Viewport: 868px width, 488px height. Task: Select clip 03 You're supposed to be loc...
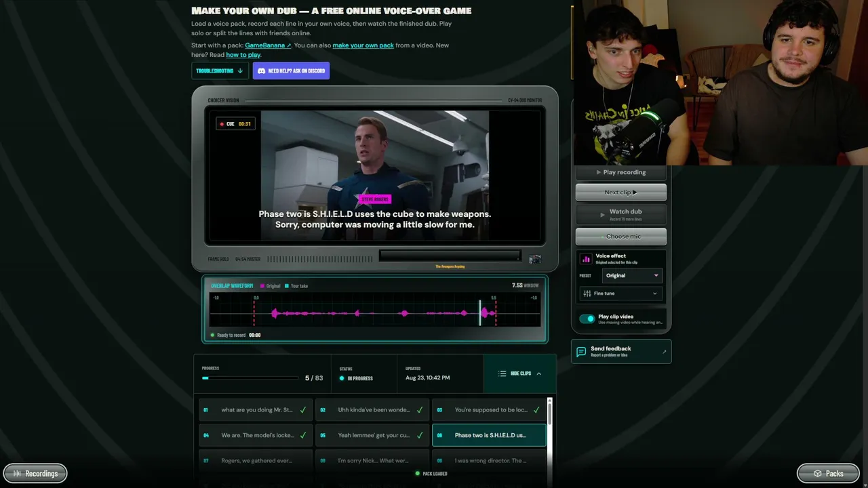[x=489, y=410]
